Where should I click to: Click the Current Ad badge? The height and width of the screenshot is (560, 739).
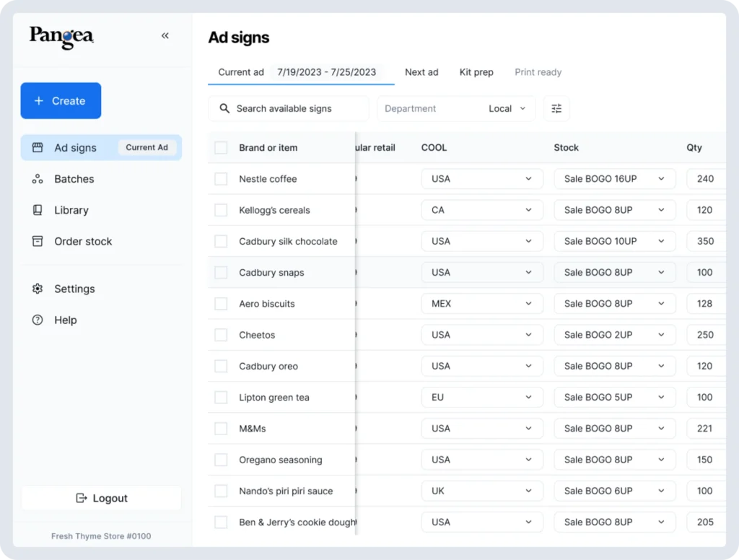[147, 147]
